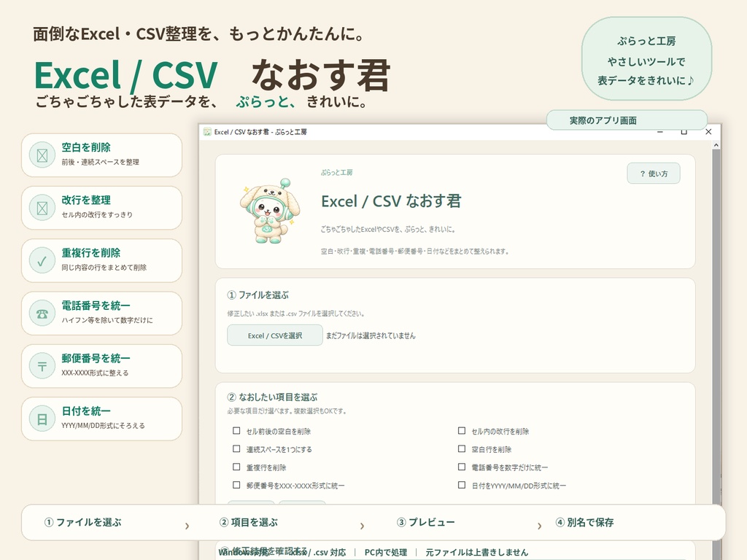This screenshot has width=747, height=560.
Task: Select the ① ファイルを選ぶ step
Action: click(83, 522)
